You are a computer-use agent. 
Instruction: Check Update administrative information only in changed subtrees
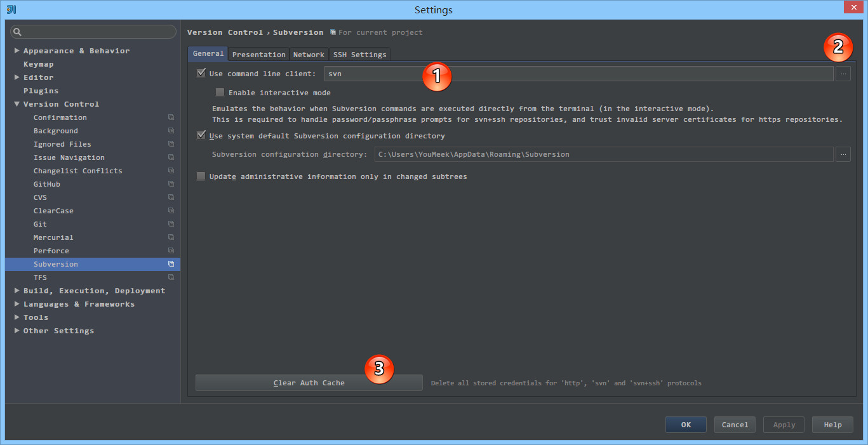(x=201, y=176)
